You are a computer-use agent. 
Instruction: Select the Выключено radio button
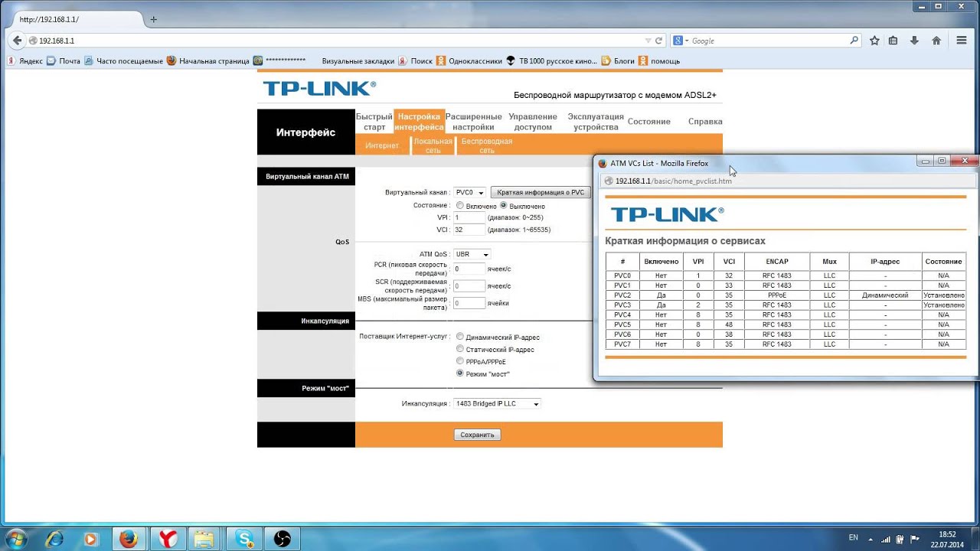tap(504, 206)
